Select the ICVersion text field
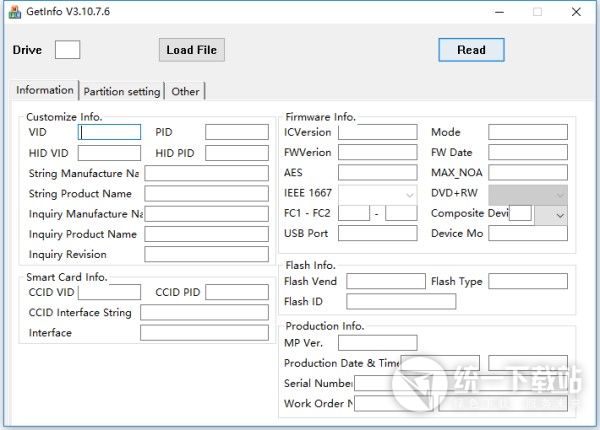 (377, 132)
